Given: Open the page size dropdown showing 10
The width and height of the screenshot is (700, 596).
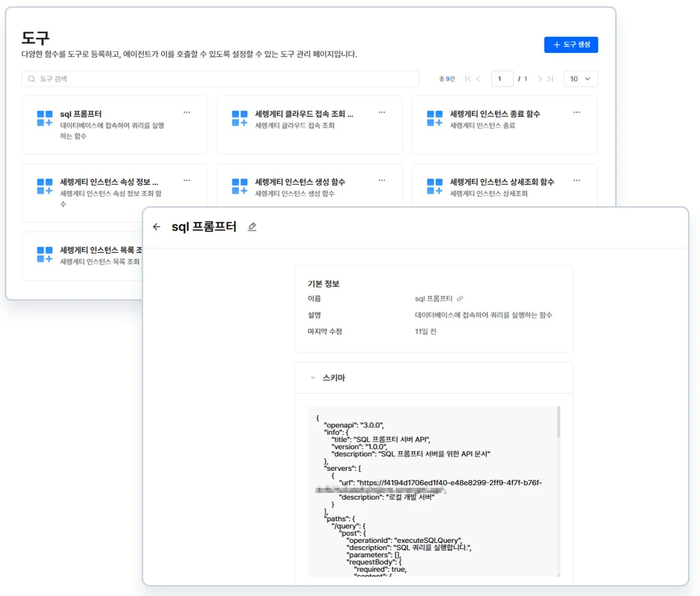Looking at the screenshot, I should (x=580, y=79).
